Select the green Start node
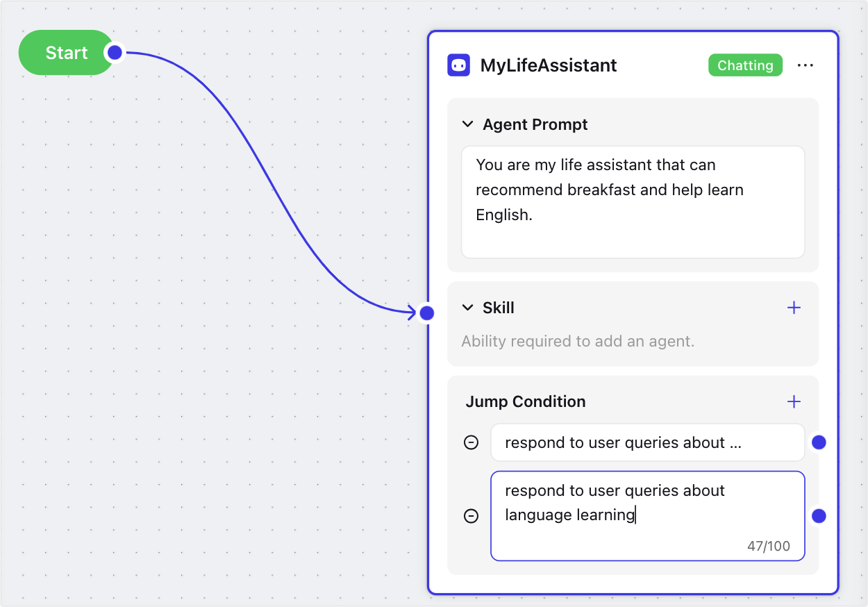Image resolution: width=868 pixels, height=607 pixels. click(66, 53)
